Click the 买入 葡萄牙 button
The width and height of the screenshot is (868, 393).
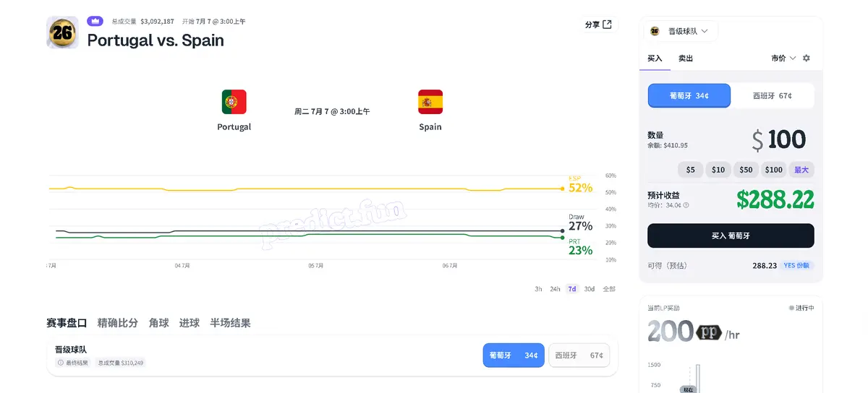[731, 236]
